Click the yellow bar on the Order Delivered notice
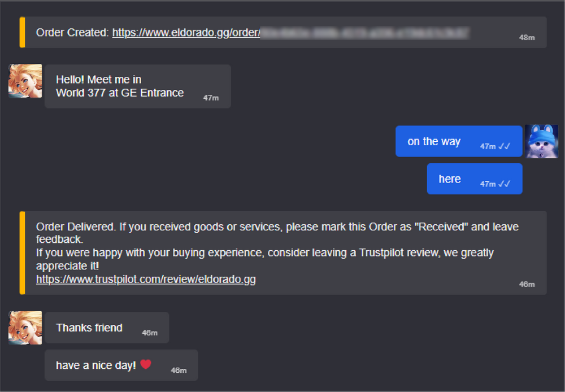Screen dimensions: 565x392 coord(22,251)
